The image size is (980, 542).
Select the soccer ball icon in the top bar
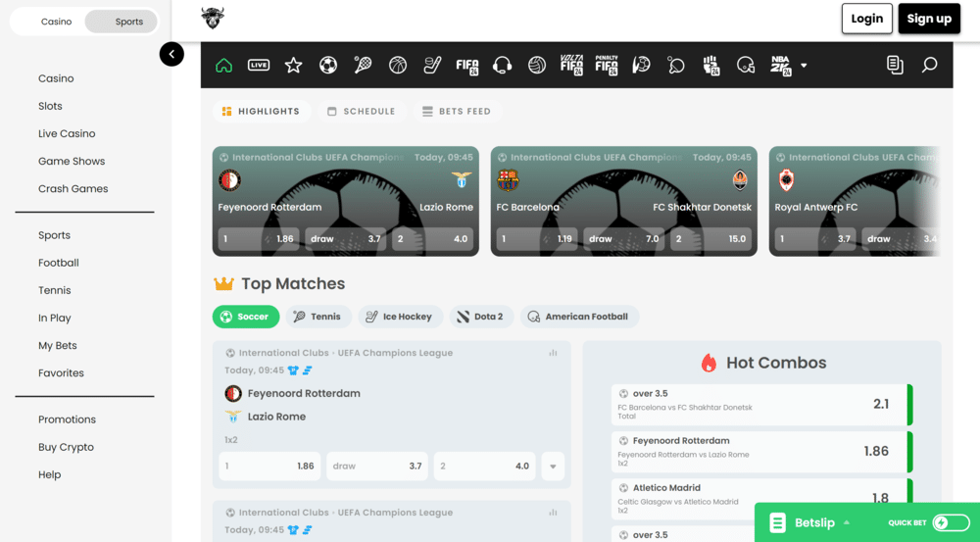click(x=328, y=65)
